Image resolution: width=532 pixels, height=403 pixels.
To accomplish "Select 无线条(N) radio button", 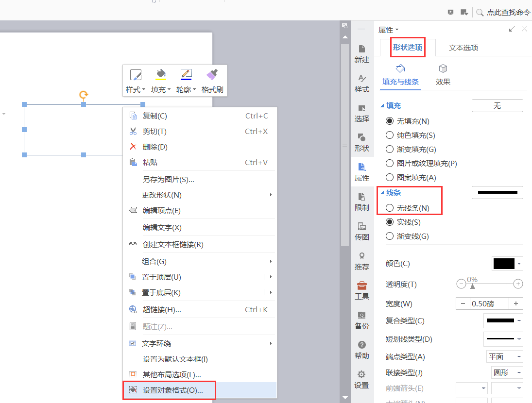I will pyautogui.click(x=390, y=208).
